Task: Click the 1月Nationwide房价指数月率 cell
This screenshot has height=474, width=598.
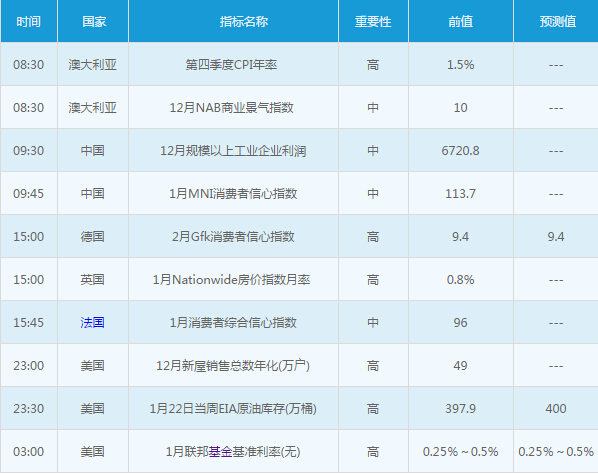Action: point(233,280)
